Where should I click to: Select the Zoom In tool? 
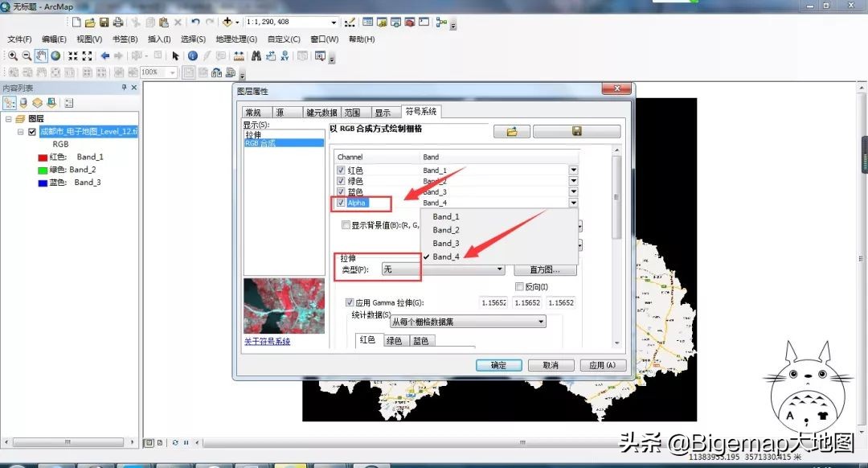(x=14, y=55)
